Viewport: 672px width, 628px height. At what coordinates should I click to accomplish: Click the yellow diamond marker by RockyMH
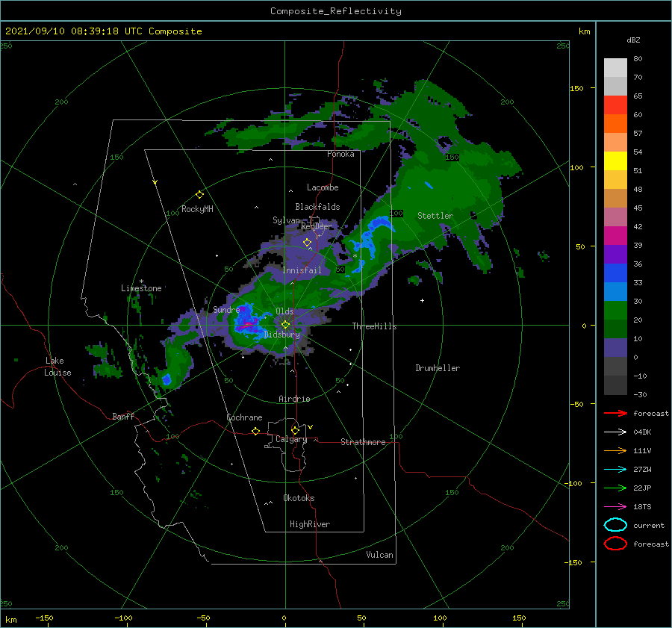click(199, 195)
